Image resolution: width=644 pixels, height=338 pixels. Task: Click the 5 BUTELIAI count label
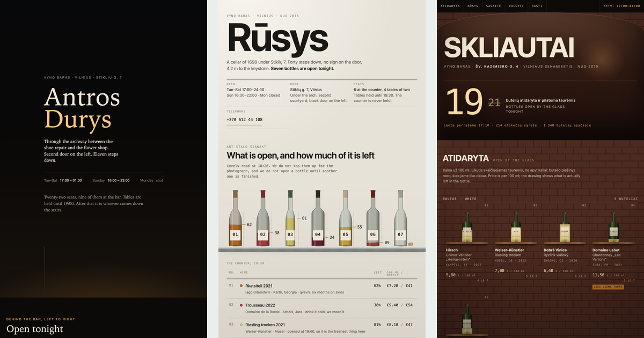(x=626, y=199)
